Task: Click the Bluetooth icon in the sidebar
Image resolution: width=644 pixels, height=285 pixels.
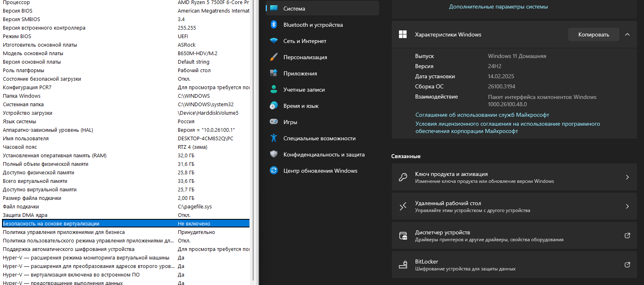Action: (x=274, y=25)
